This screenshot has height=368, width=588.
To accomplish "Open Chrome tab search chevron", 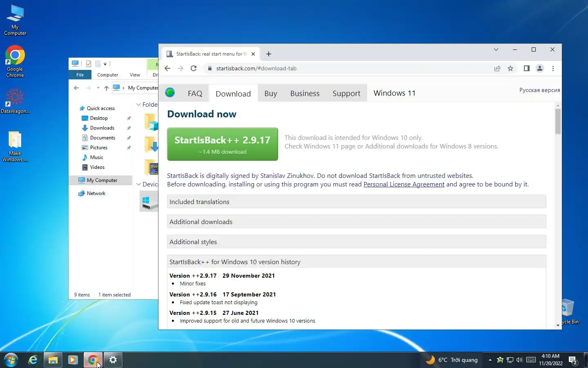I will (496, 49).
